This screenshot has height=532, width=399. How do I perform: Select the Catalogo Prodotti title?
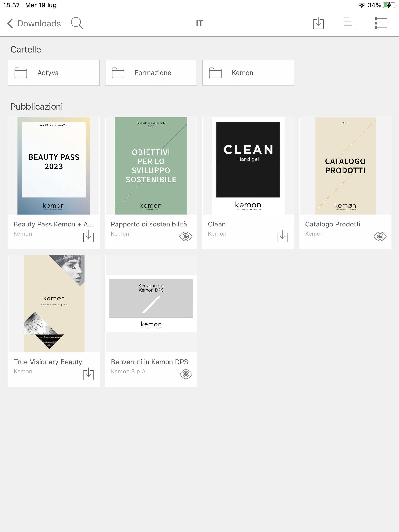pos(333,224)
